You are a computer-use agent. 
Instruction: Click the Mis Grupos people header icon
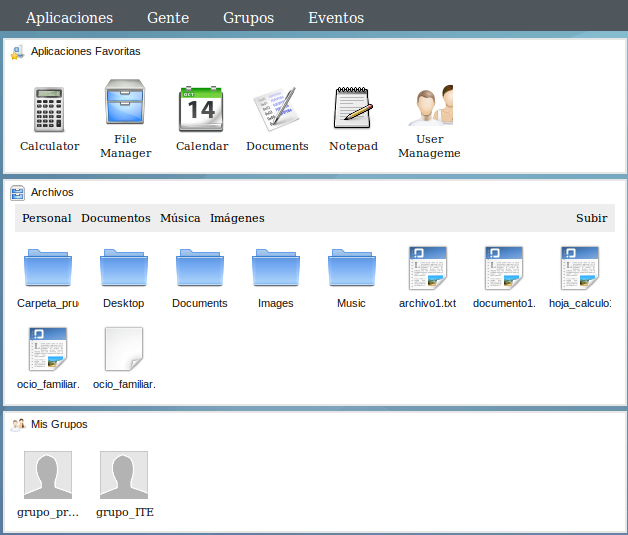coord(18,424)
